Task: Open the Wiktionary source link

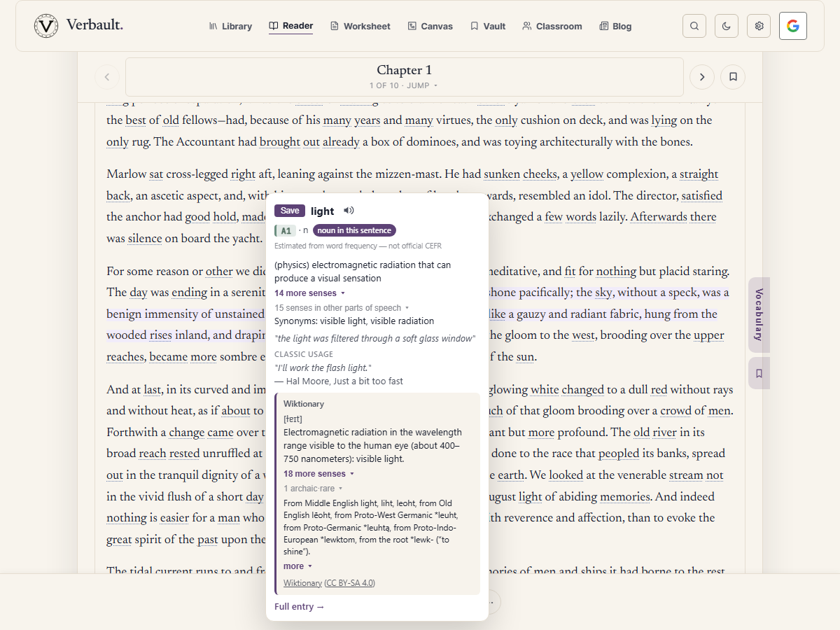Action: [x=302, y=583]
